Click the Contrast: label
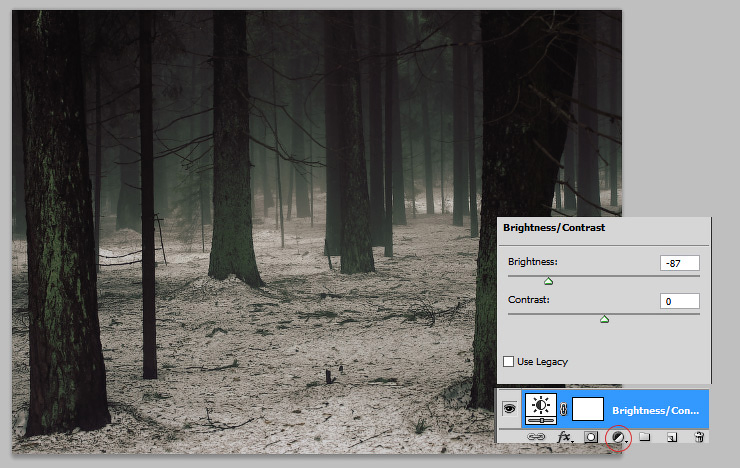This screenshot has height=468, width=740. (x=529, y=300)
